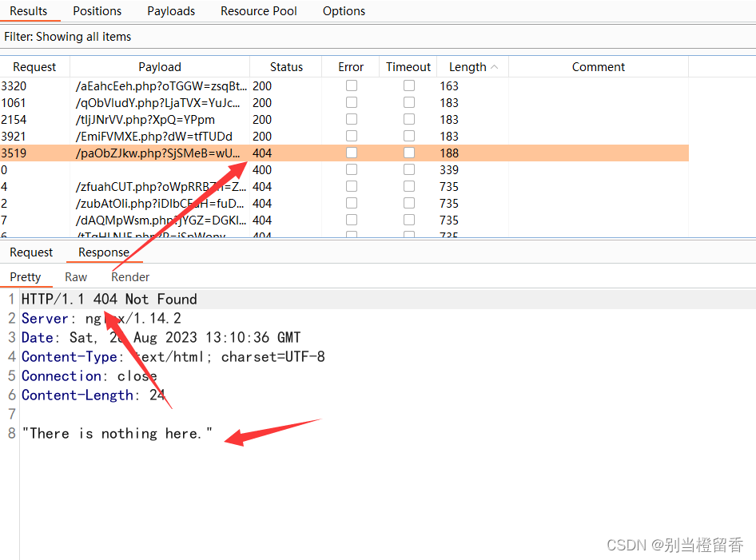
Task: Sort by Error column header
Action: pyautogui.click(x=351, y=67)
